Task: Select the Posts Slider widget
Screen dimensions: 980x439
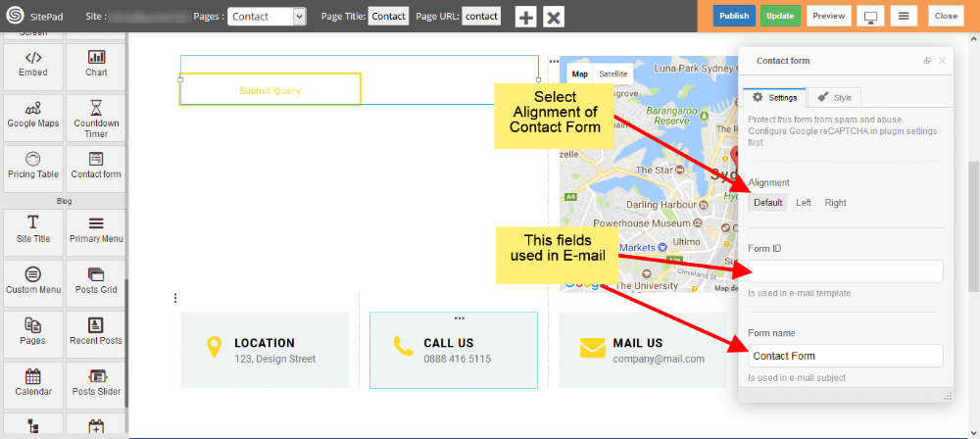Action: pos(96,385)
